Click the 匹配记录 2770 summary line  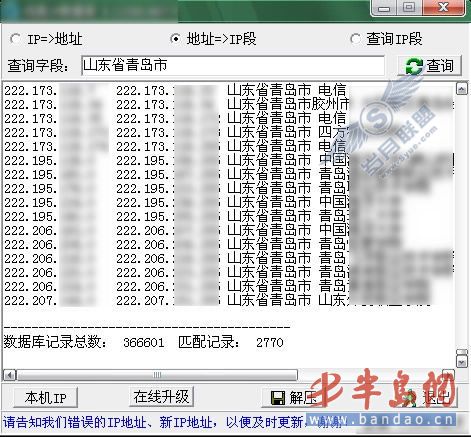(231, 342)
